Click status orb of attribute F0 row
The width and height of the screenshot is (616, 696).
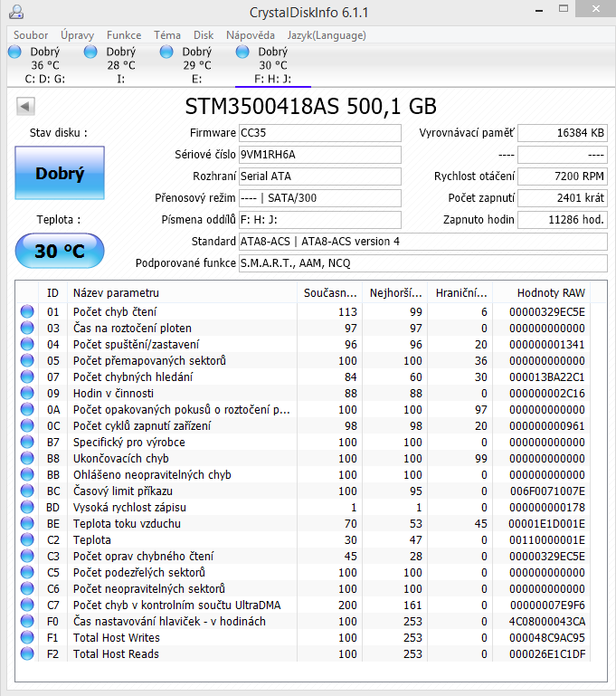27,621
